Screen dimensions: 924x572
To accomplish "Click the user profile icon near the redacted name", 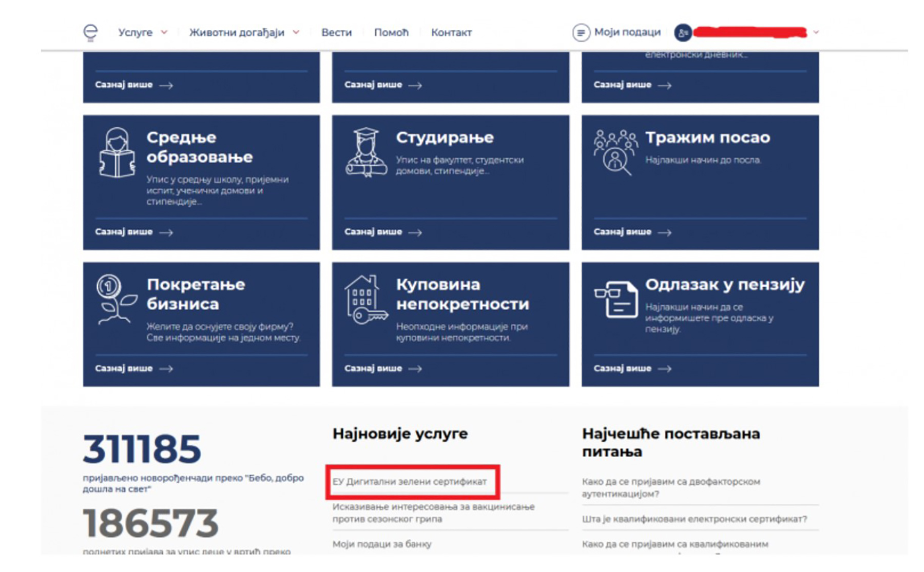I will [x=682, y=32].
